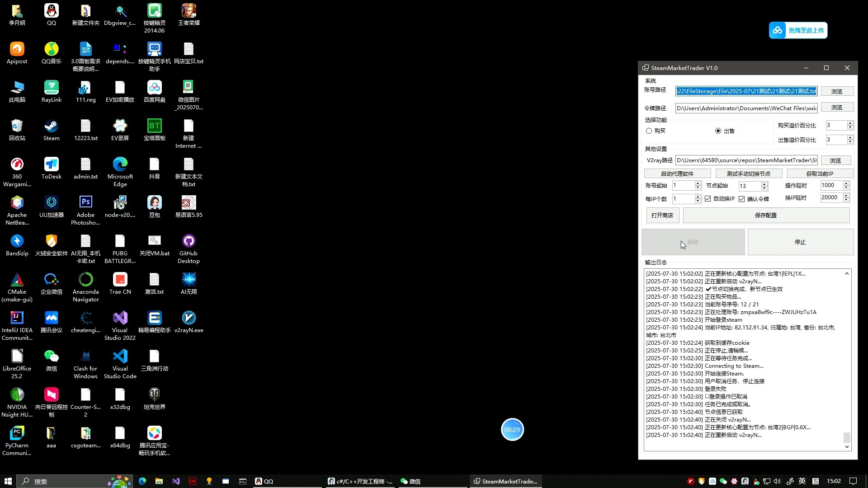Open the Steam desktop icon
868x488 pixels.
[51, 130]
